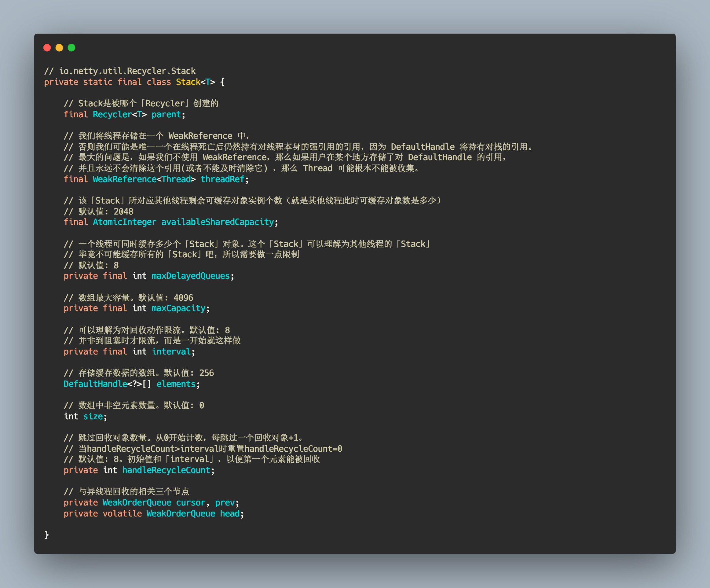Click the WeakReference type in declaration

point(124,179)
